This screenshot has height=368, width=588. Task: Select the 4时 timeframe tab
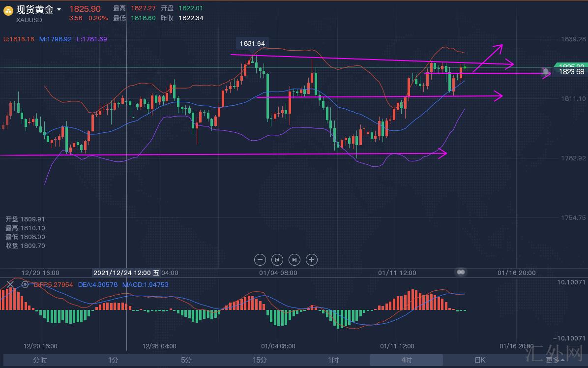click(406, 360)
